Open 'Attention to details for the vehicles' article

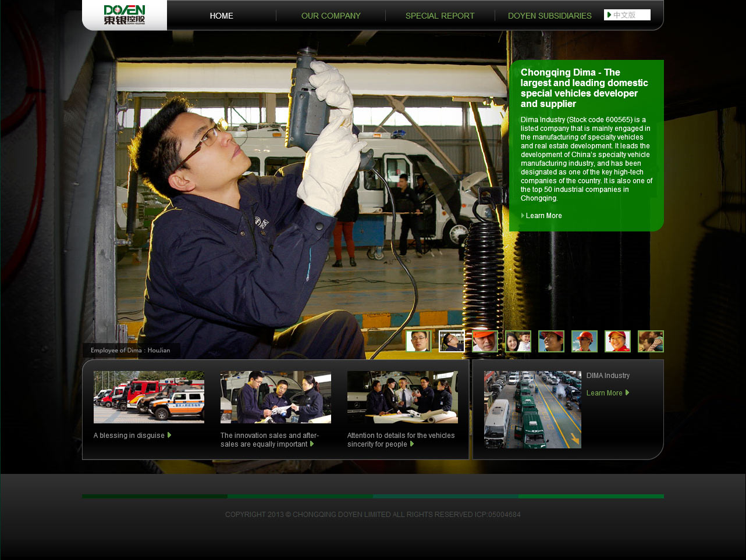(x=401, y=440)
